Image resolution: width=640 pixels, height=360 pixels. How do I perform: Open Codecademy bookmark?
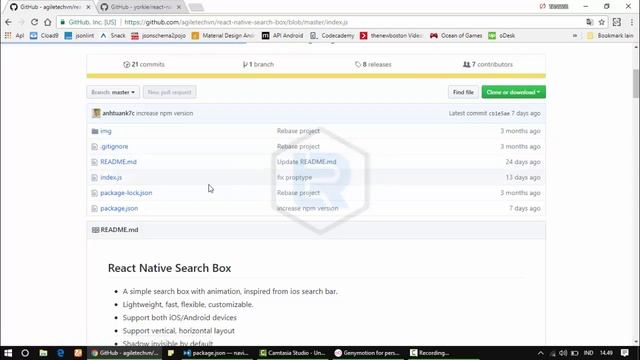[332, 36]
